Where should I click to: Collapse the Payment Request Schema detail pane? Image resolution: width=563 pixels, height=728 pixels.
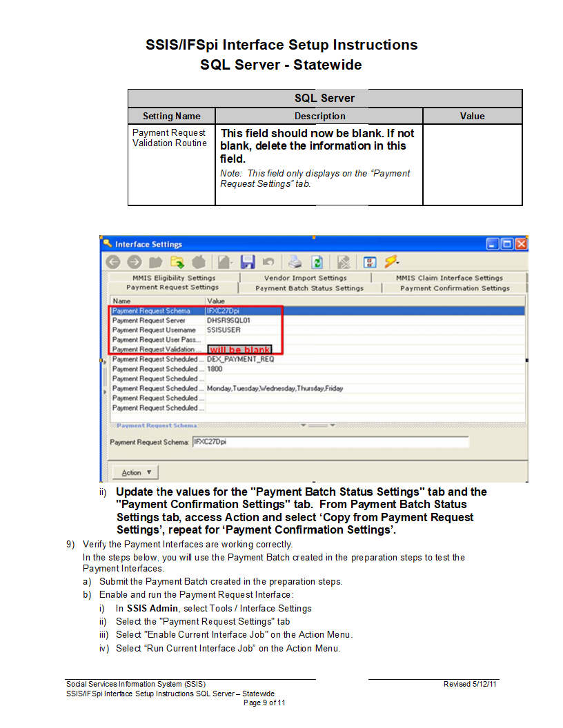(318, 425)
